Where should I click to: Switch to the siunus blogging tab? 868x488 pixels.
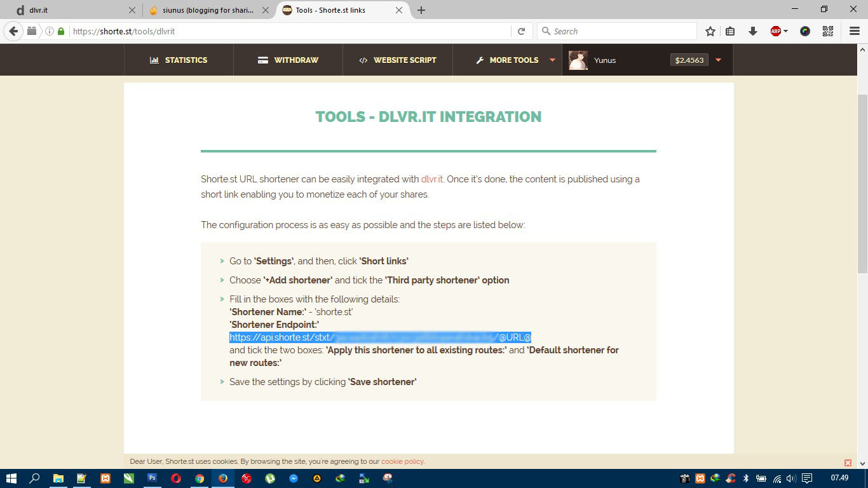pos(207,10)
